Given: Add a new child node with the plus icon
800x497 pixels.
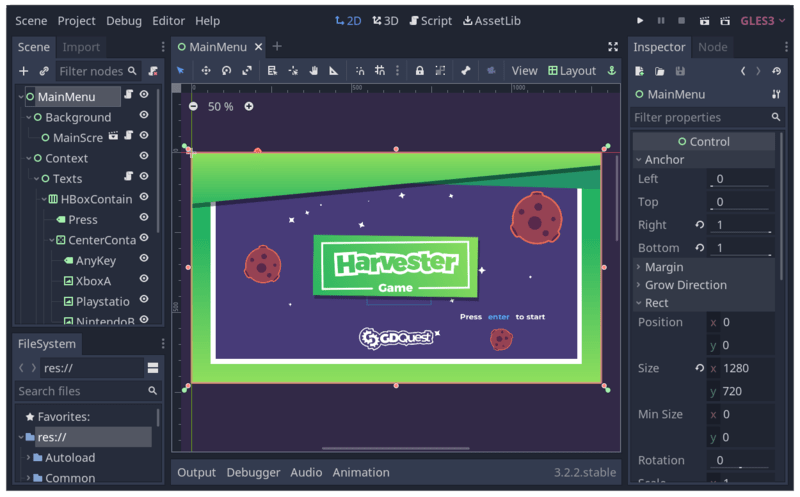Looking at the screenshot, I should 23,71.
